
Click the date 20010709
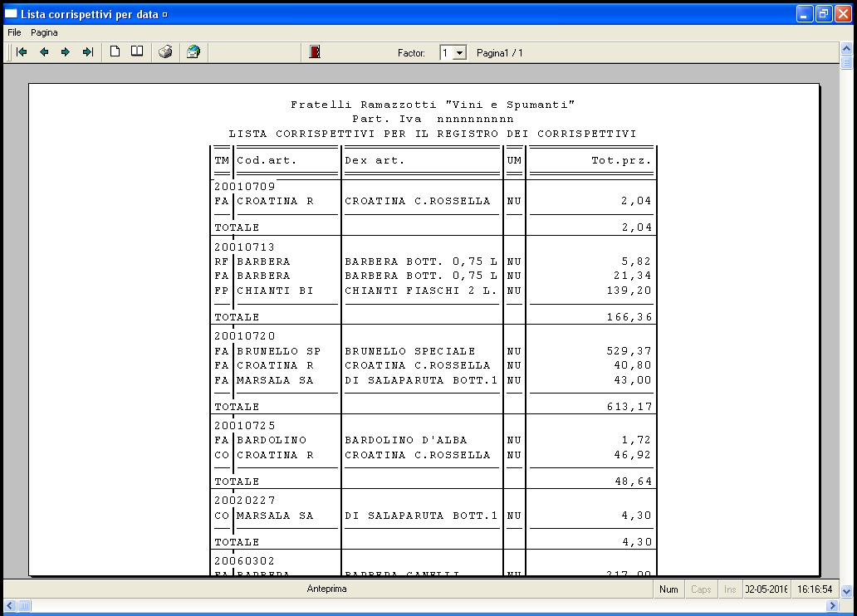click(244, 187)
